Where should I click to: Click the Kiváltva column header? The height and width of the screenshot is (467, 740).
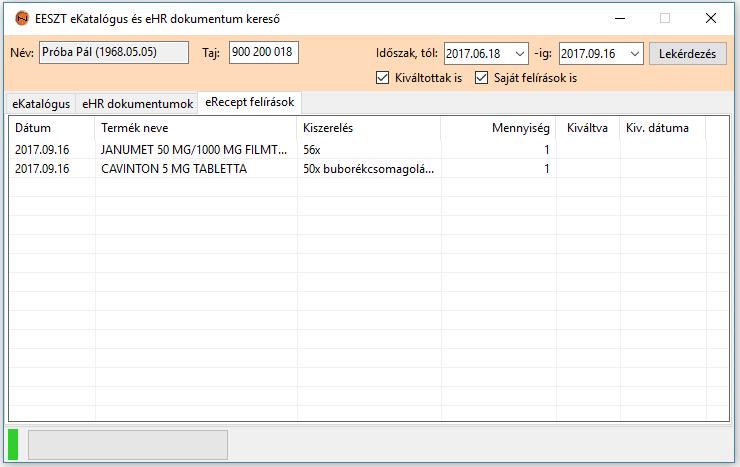[x=588, y=128]
